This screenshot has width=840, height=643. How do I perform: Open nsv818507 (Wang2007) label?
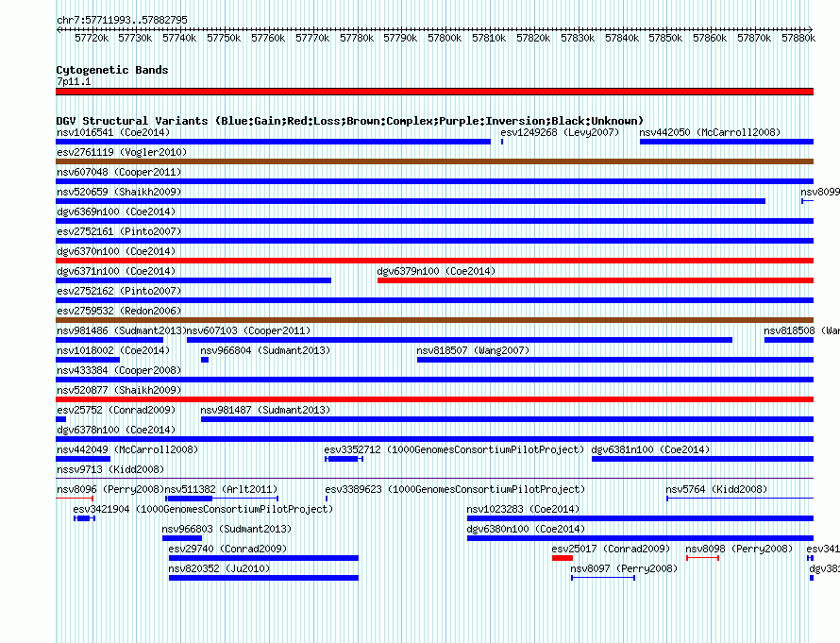point(473,350)
